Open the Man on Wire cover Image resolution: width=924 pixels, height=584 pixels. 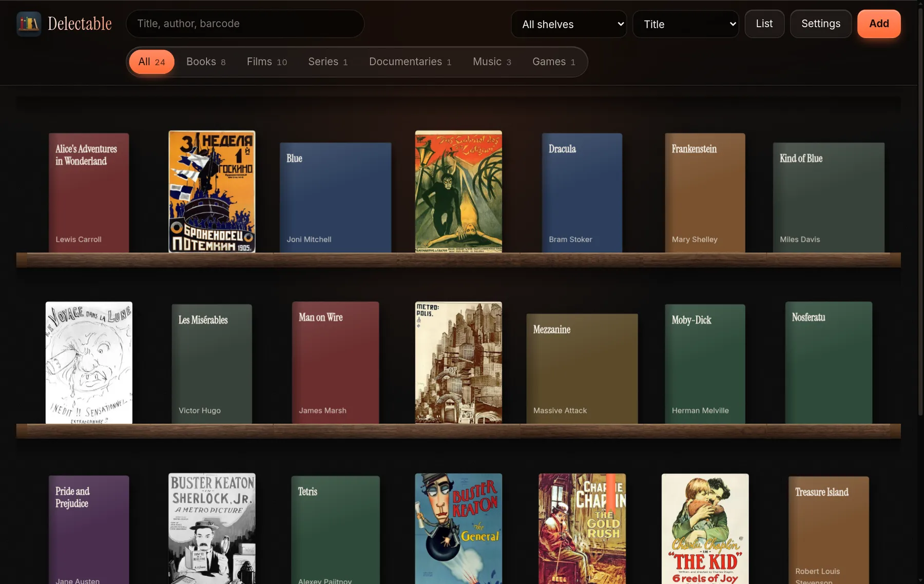coord(335,363)
